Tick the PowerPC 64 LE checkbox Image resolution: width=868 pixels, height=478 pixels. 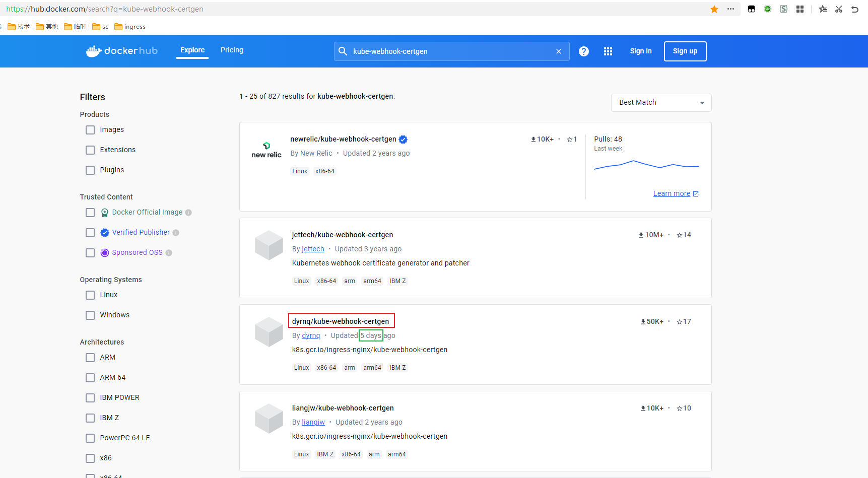(x=90, y=438)
